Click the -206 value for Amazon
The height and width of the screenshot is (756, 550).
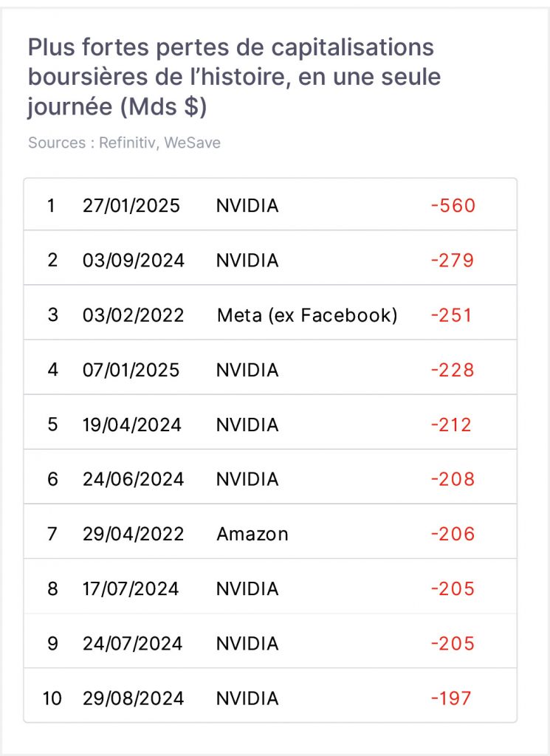pos(453,535)
